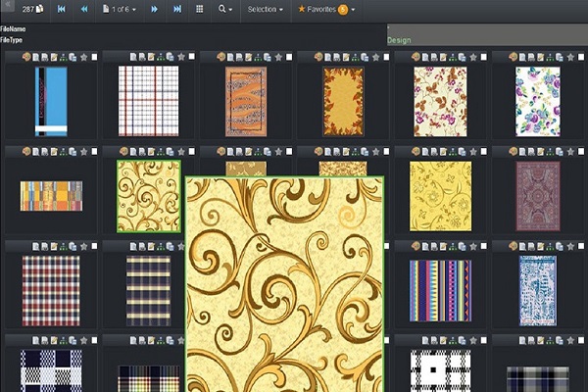Open document icon on the red navy plaid
The image size is (588, 392).
tap(36, 246)
